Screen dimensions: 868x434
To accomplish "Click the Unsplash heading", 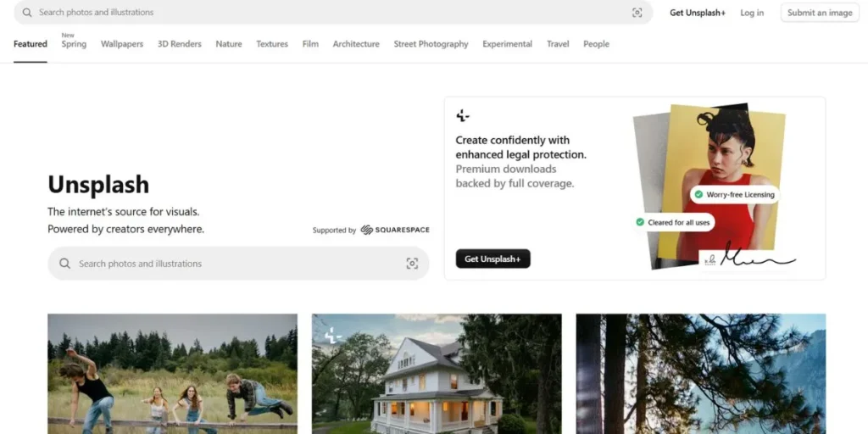I will pyautogui.click(x=98, y=184).
